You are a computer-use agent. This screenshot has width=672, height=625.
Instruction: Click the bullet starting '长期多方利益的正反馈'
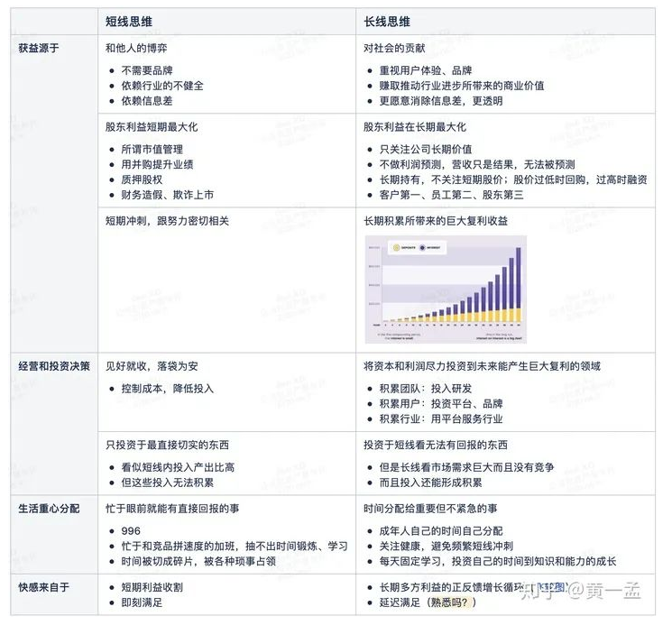[473, 587]
